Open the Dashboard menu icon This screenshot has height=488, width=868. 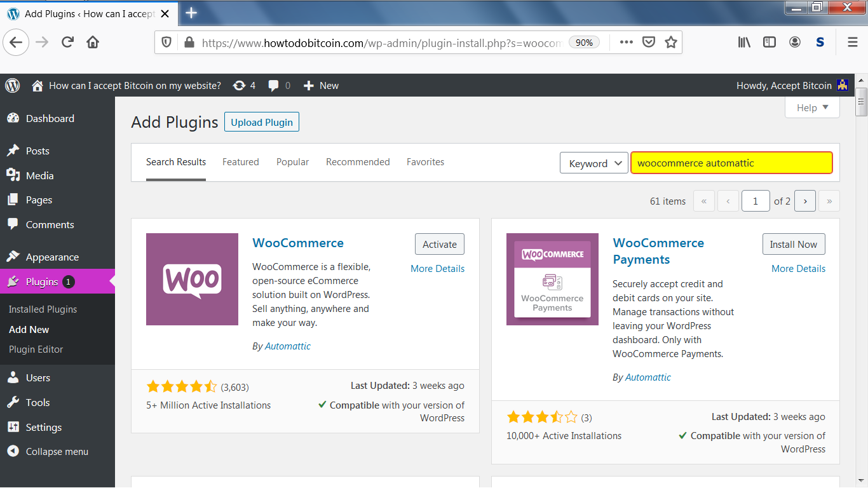(13, 119)
